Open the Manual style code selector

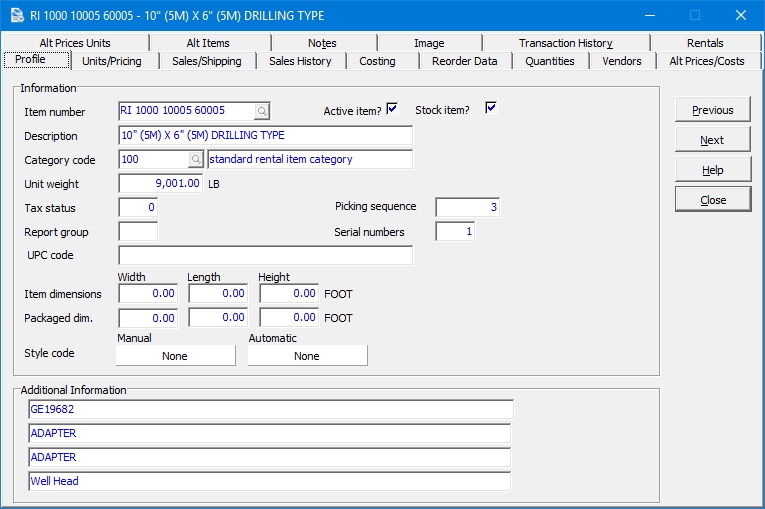[x=176, y=356]
